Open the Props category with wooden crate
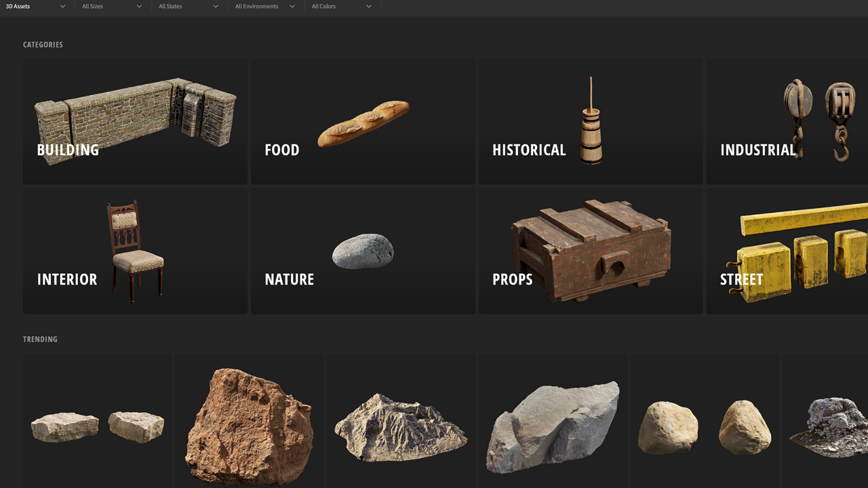868x488 pixels. coord(591,251)
